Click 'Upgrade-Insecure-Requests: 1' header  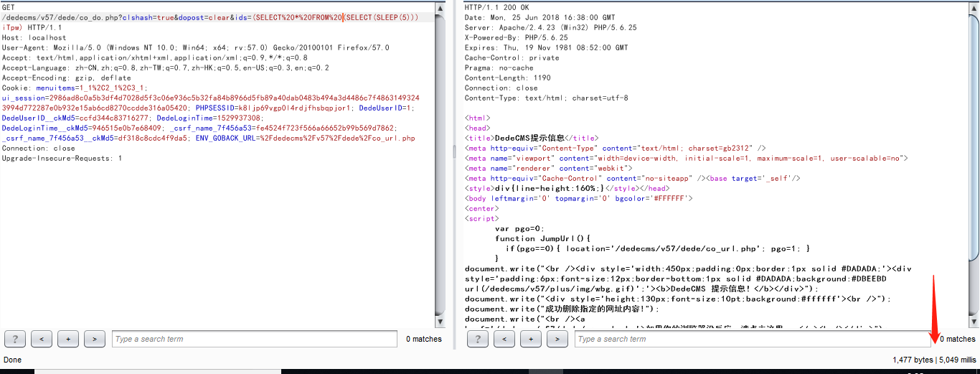(62, 158)
